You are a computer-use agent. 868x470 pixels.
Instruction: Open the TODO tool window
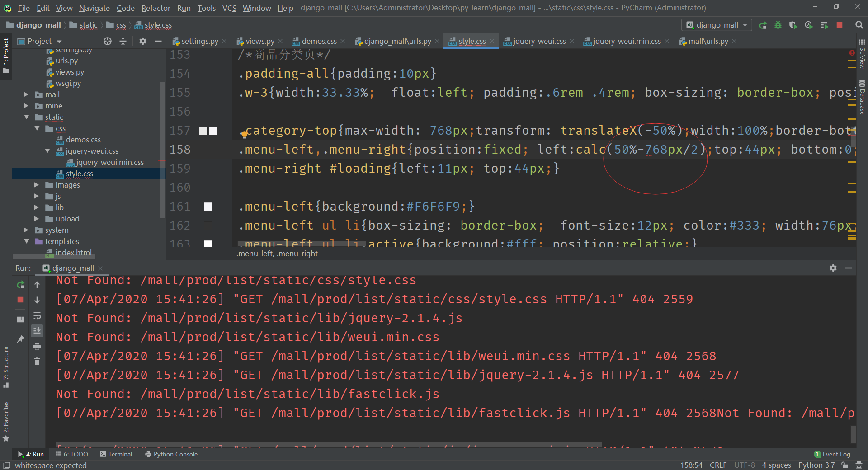tap(72, 454)
